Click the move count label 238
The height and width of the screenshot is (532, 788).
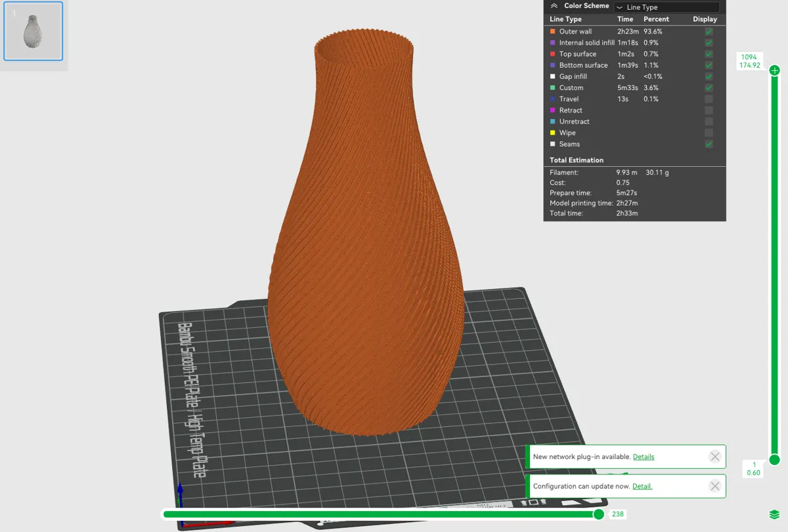pyautogui.click(x=618, y=514)
